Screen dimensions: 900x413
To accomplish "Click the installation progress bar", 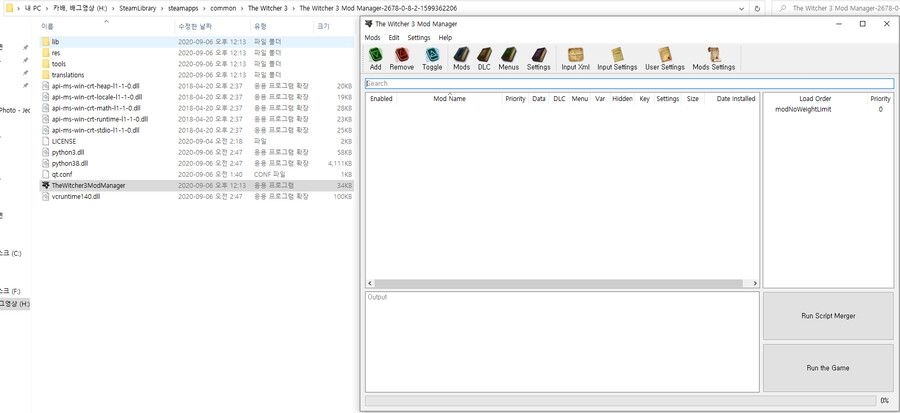I will [x=620, y=400].
